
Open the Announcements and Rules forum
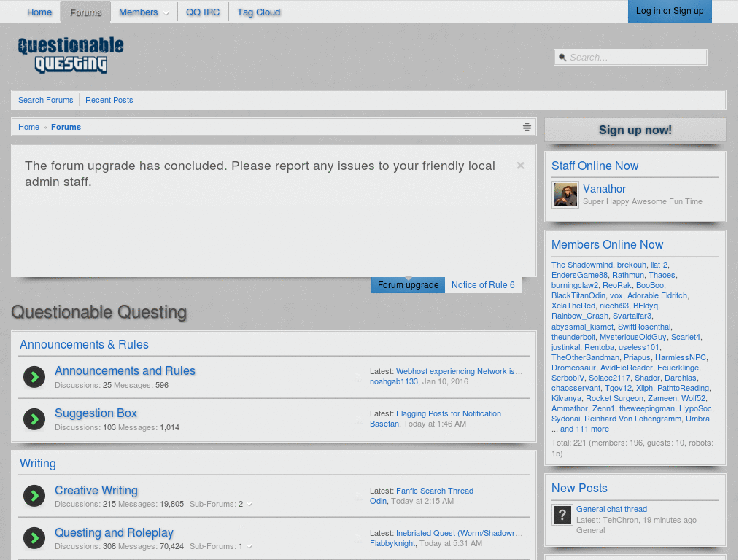click(x=125, y=371)
